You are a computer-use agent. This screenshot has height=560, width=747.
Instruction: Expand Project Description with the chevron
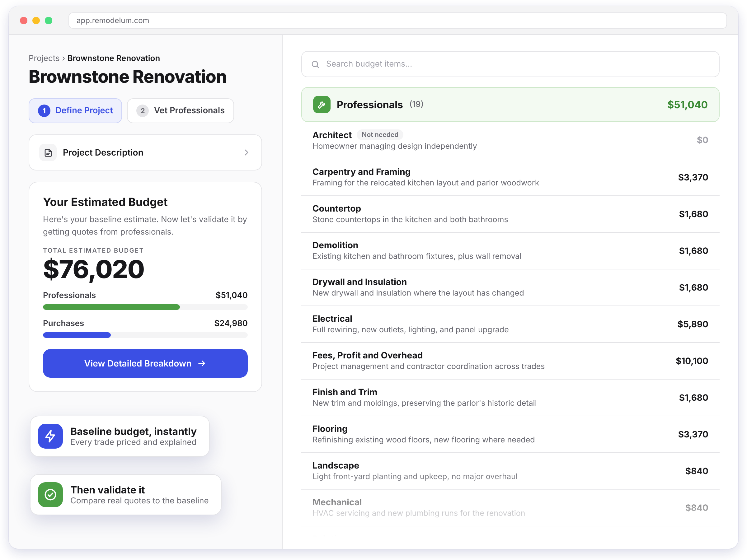[247, 152]
